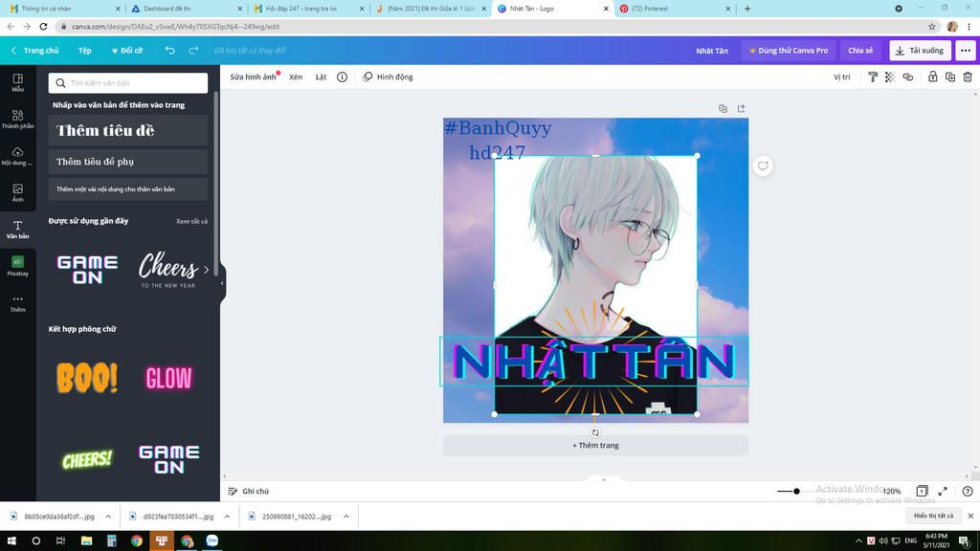
Task: Add heading with Thêm tiêu đề
Action: [128, 130]
